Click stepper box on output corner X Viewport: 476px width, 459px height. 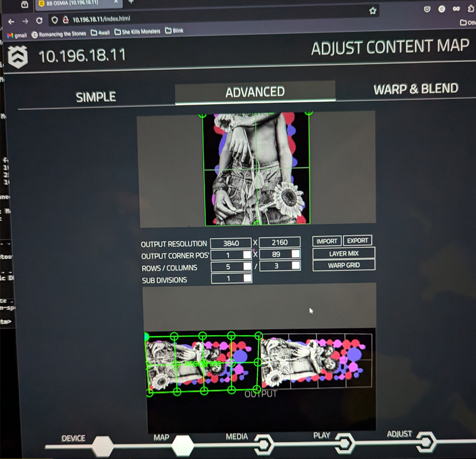click(247, 255)
